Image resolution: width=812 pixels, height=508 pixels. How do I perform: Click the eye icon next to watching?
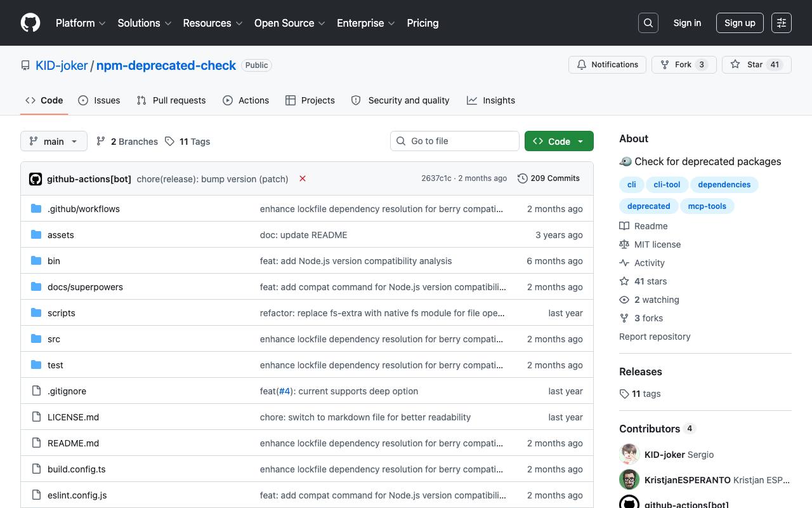point(624,300)
